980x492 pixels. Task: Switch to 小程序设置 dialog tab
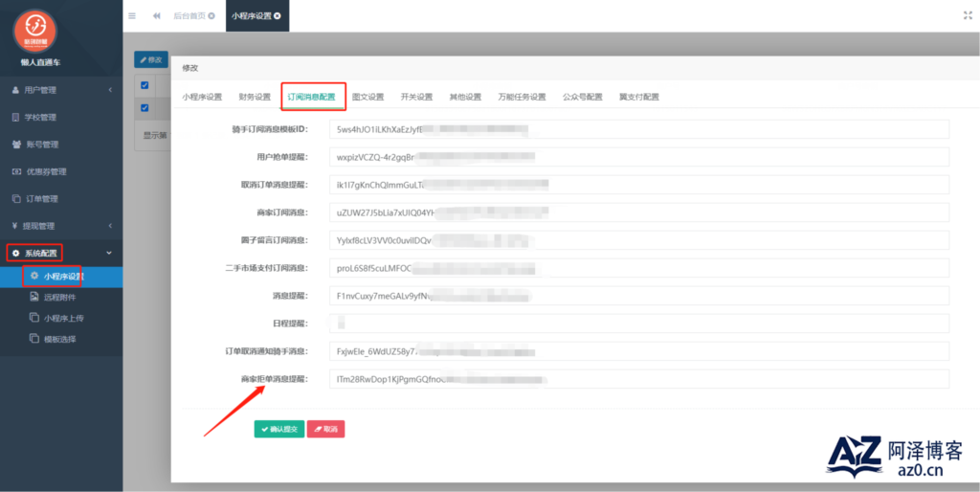click(202, 97)
